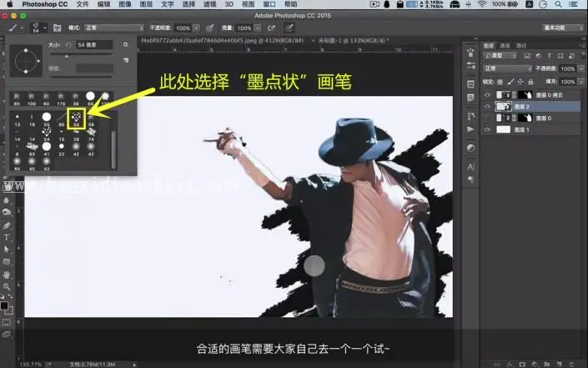Viewport: 588px width, 368px height.
Task: Filter for smart objects
Action: pos(571,56)
